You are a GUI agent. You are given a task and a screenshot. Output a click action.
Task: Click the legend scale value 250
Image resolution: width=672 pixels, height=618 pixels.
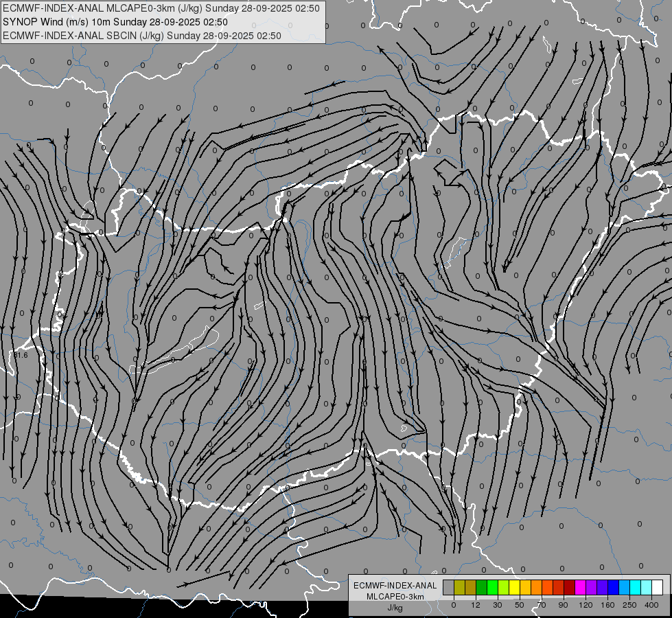629,605
